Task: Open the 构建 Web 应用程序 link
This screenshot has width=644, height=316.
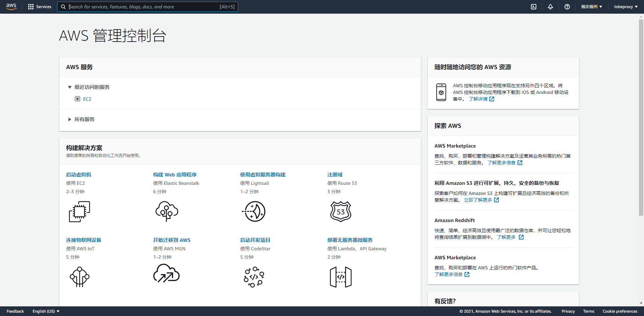Action: coord(175,175)
